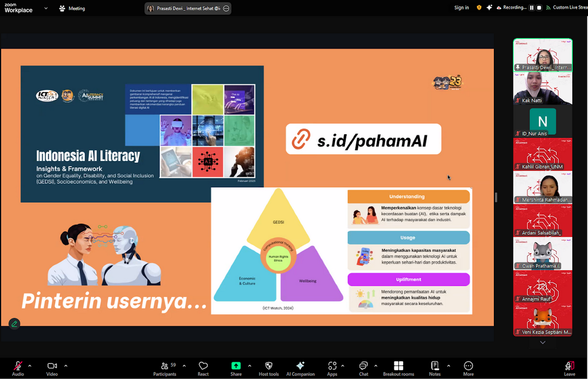Click the chain link icon on slide

[301, 139]
